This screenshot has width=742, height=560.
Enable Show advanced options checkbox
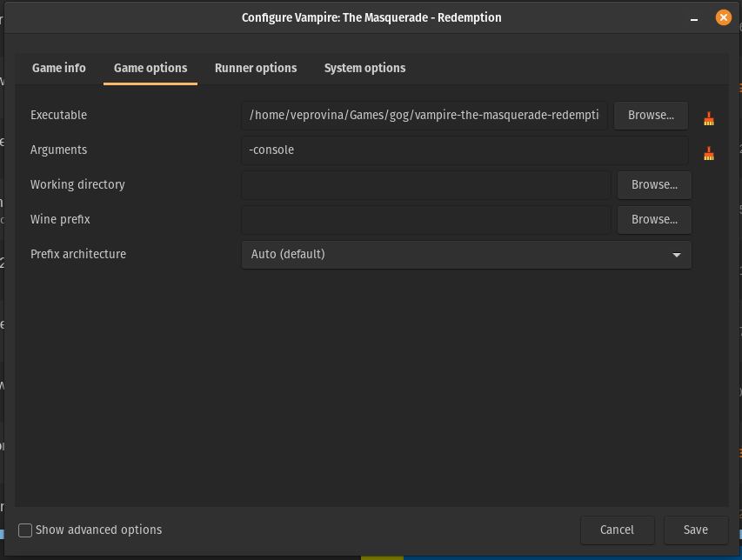point(26,530)
